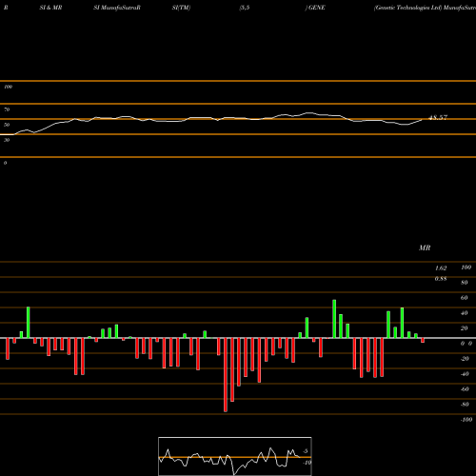The image size is (476, 476).
Task: Click the 30 level label on the RSI axis
Action: tap(7, 140)
